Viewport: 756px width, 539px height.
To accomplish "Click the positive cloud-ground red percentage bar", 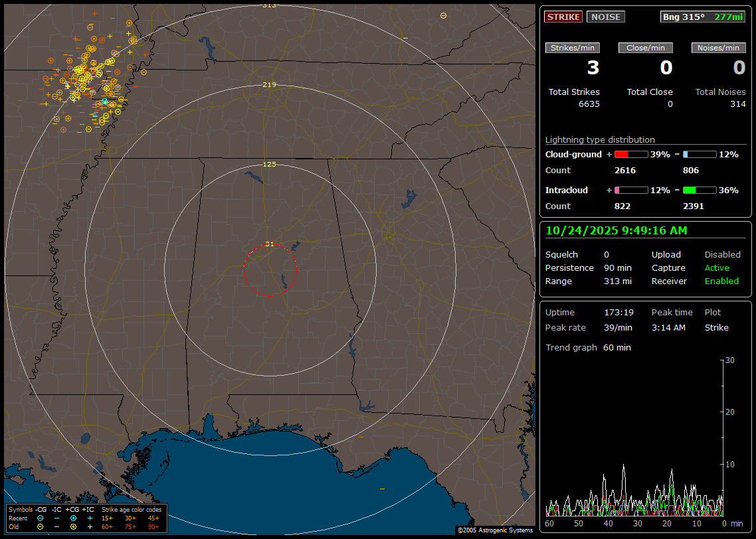I will [630, 154].
